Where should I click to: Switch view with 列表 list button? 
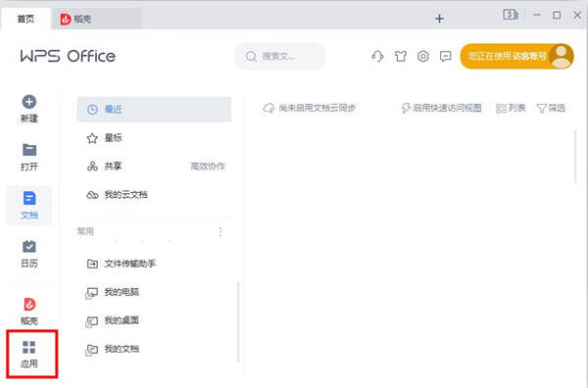click(511, 108)
